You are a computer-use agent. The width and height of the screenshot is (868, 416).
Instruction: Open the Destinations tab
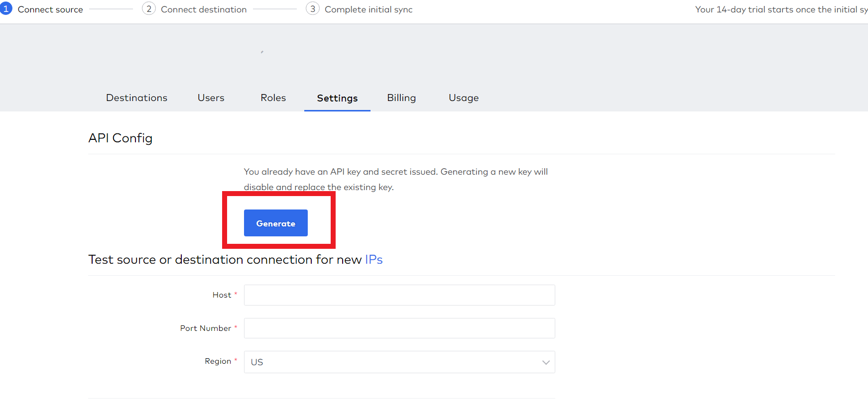coord(136,98)
